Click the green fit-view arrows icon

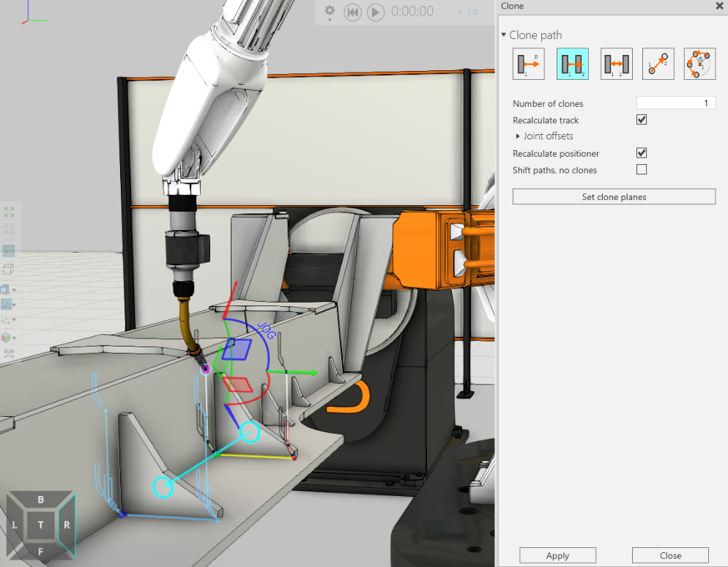(9, 212)
